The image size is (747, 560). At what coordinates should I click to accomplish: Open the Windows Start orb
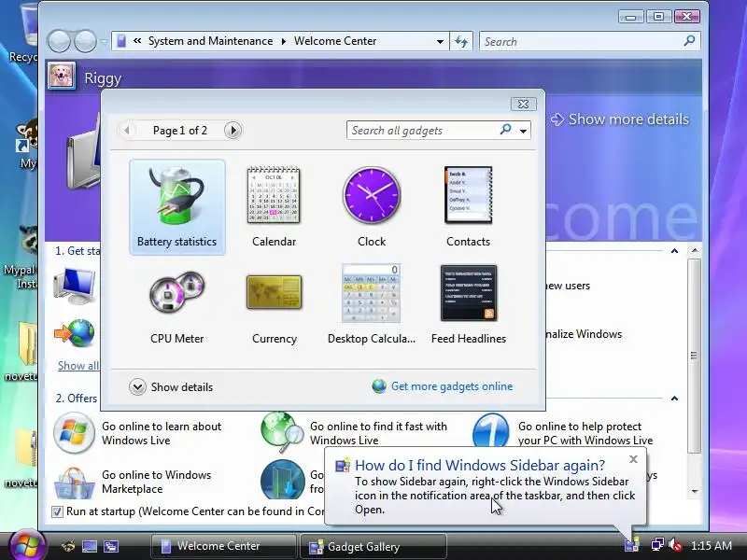coord(27,546)
